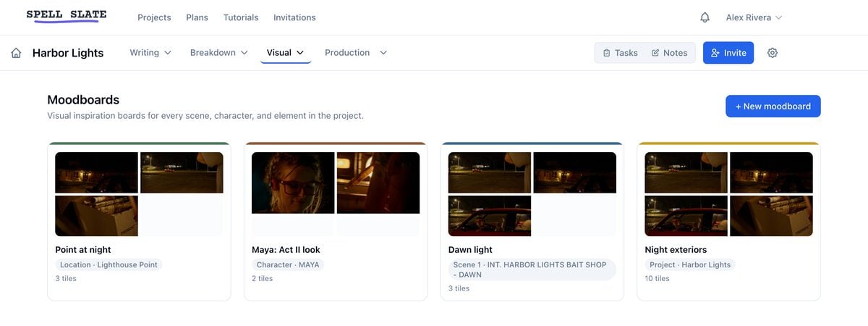This screenshot has width=868, height=326.
Task: Expand the Visual dropdown
Action: [x=285, y=53]
